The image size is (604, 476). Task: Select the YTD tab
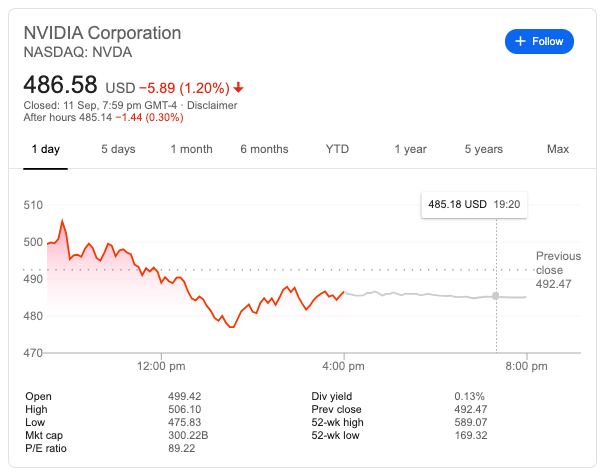point(337,149)
